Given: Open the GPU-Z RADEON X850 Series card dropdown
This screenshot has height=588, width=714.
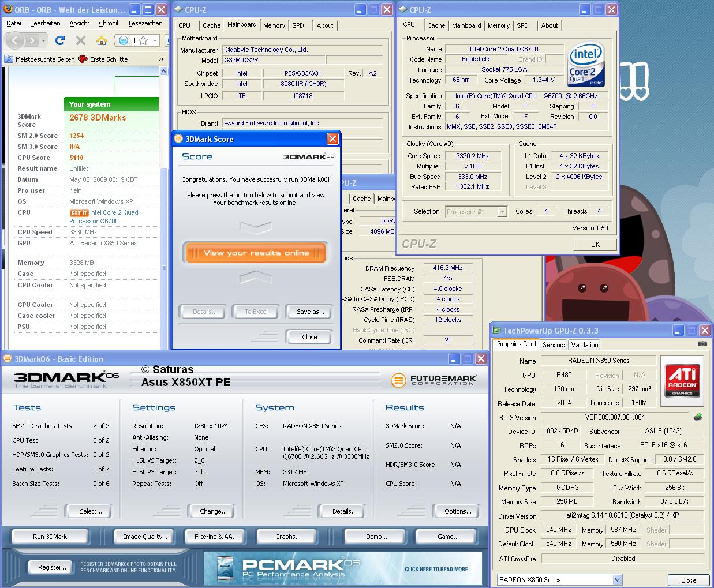Looking at the screenshot, I should 617,580.
